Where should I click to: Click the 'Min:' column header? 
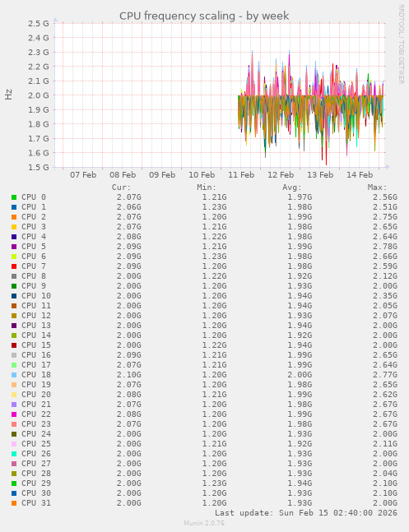point(207,187)
